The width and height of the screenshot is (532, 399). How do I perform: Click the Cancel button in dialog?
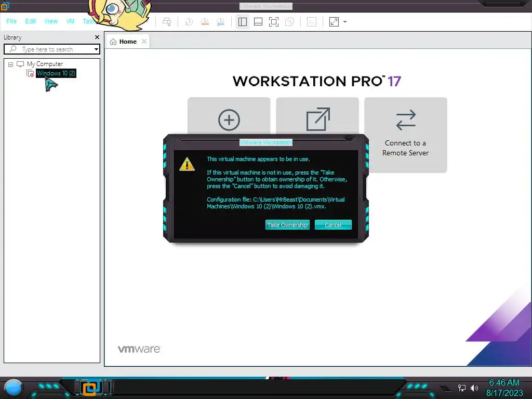pos(333,225)
